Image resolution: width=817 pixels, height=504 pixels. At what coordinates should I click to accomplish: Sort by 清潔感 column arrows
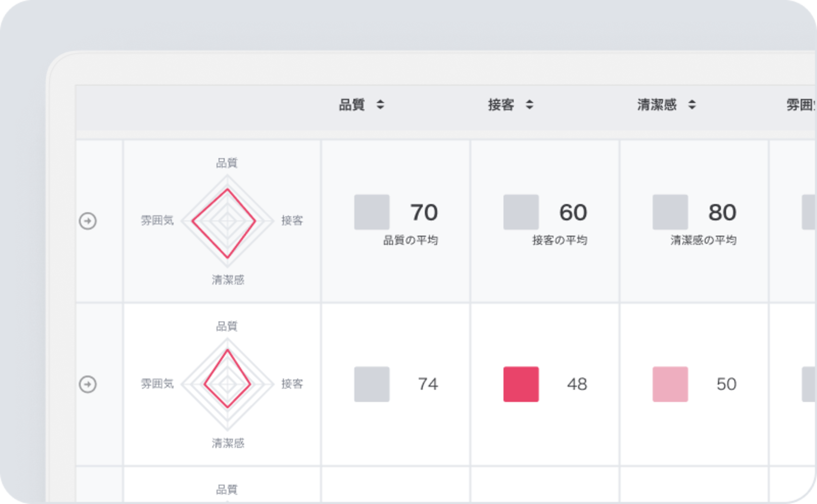point(692,105)
